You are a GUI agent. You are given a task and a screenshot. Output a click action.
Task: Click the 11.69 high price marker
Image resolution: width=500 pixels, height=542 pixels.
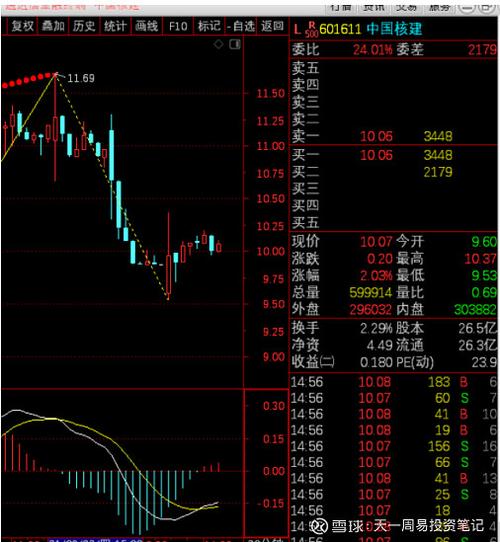pos(81,78)
